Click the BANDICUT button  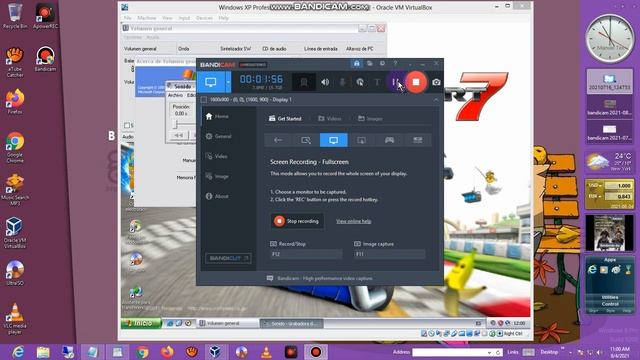[x=228, y=258]
